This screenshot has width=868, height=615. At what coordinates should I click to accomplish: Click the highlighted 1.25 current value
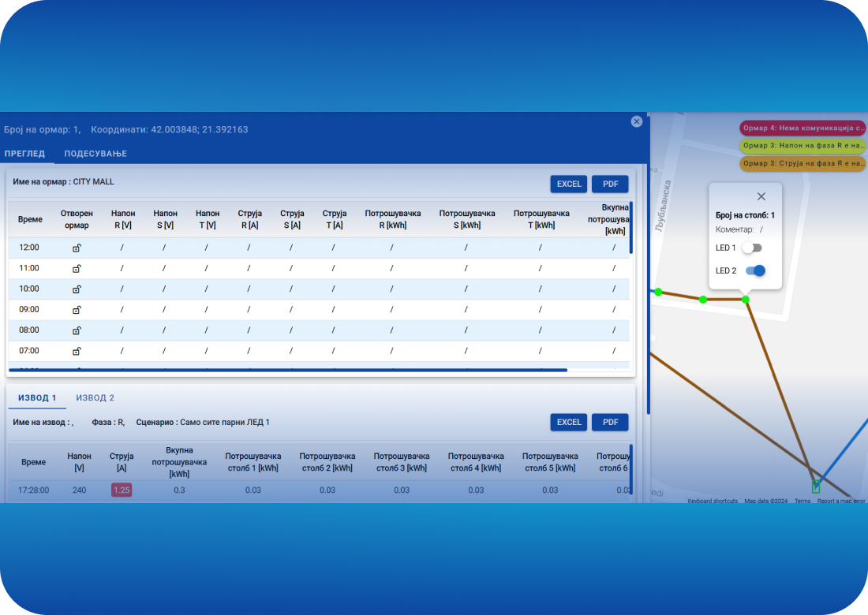point(122,490)
